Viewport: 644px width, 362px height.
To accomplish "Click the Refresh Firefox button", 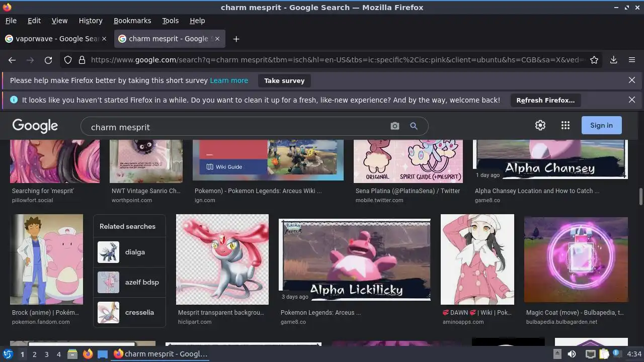I will click(545, 100).
